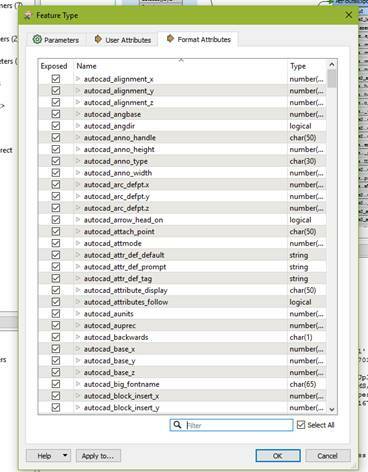Image resolution: width=368 pixels, height=472 pixels.
Task: Open the User Attributes tab
Action: click(122, 40)
